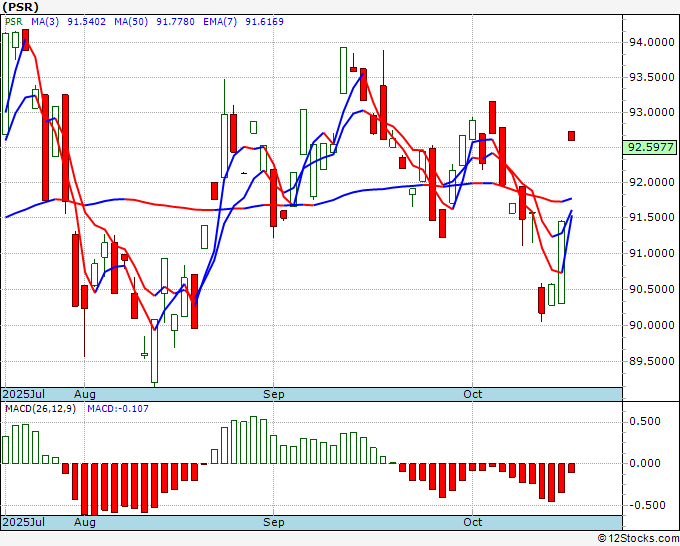This screenshot has height=546, width=680.
Task: Select the MACD(26,12,9) indicator label
Action: 40,409
